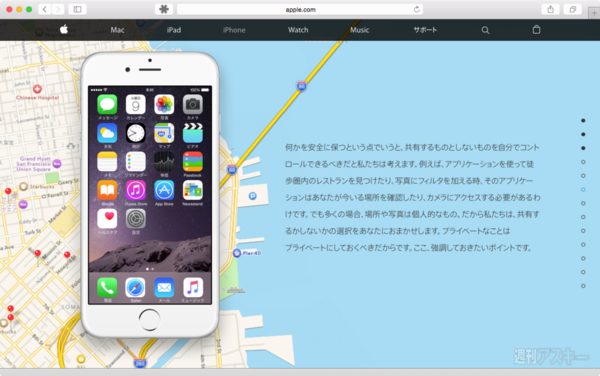Open the Watch menu item

[x=298, y=30]
